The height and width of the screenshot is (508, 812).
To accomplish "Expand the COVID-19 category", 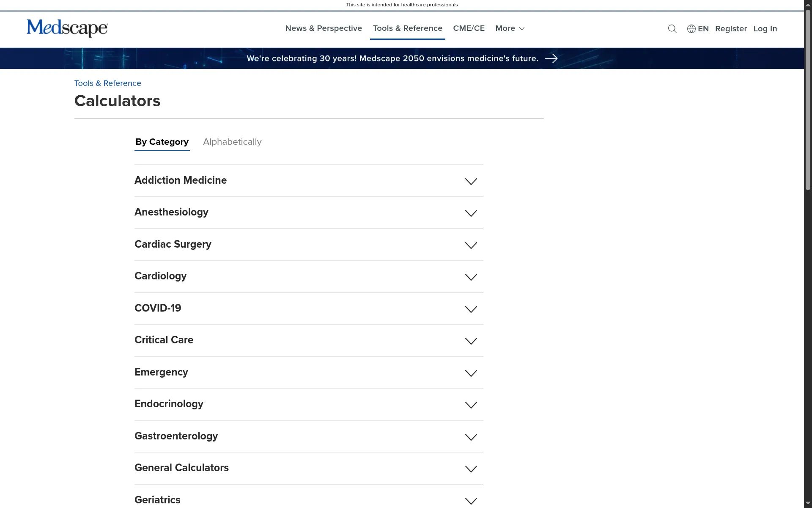I will point(471,309).
